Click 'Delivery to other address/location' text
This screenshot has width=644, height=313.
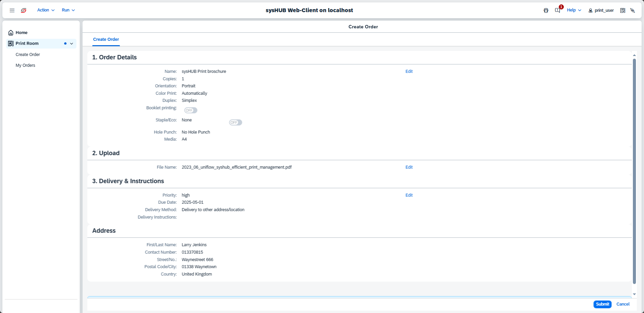[213, 210]
